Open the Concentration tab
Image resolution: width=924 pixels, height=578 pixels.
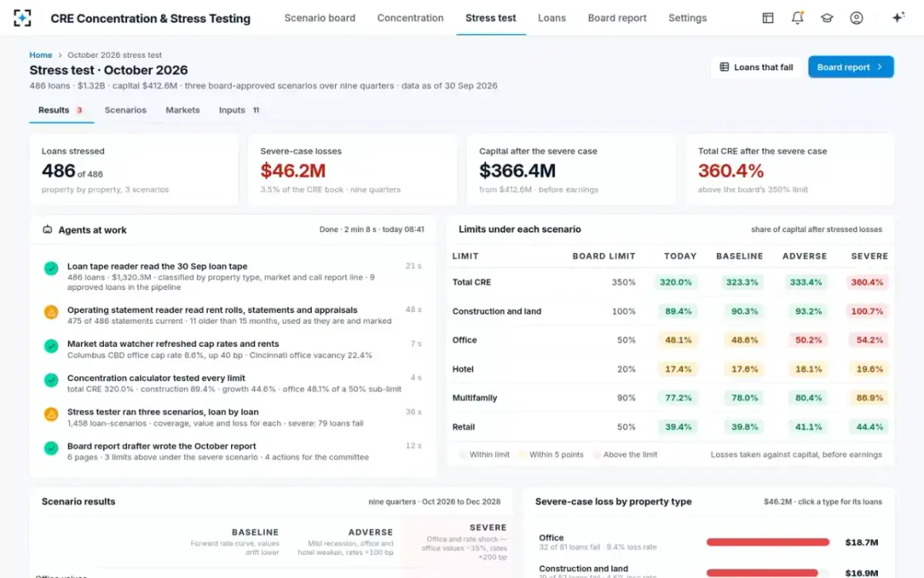pos(410,18)
